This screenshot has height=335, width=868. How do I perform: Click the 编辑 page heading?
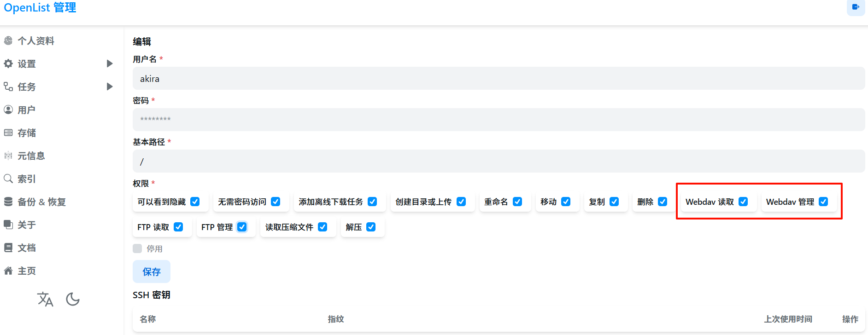(x=142, y=41)
